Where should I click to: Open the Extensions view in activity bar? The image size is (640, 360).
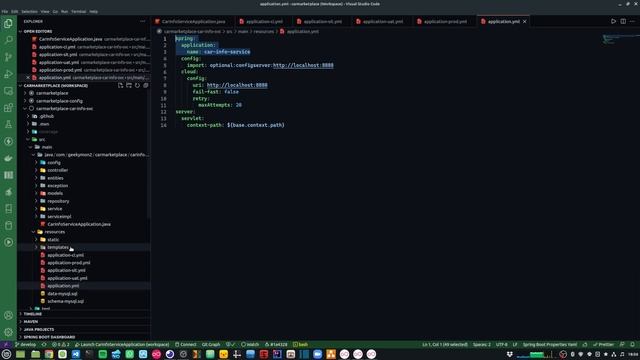[8, 108]
